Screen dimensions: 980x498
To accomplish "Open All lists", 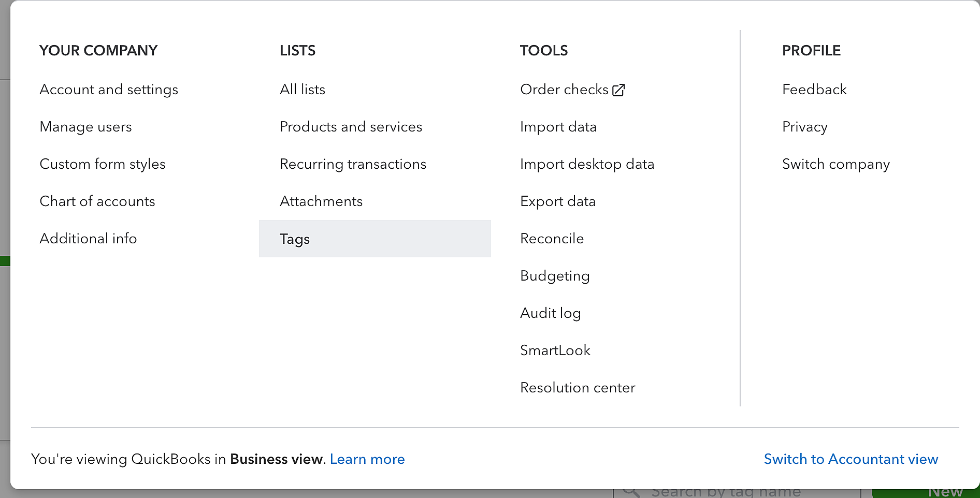I will click(x=302, y=90).
